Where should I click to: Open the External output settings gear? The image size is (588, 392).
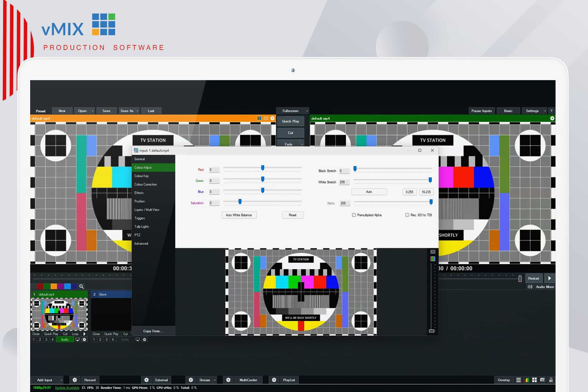point(146,380)
